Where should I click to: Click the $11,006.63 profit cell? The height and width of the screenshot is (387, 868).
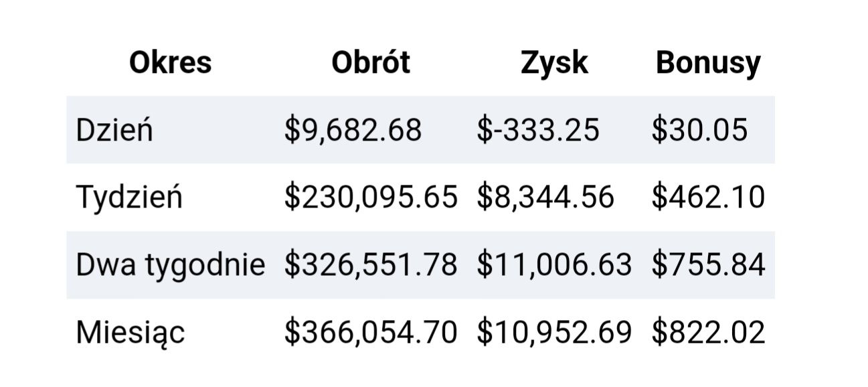(554, 265)
